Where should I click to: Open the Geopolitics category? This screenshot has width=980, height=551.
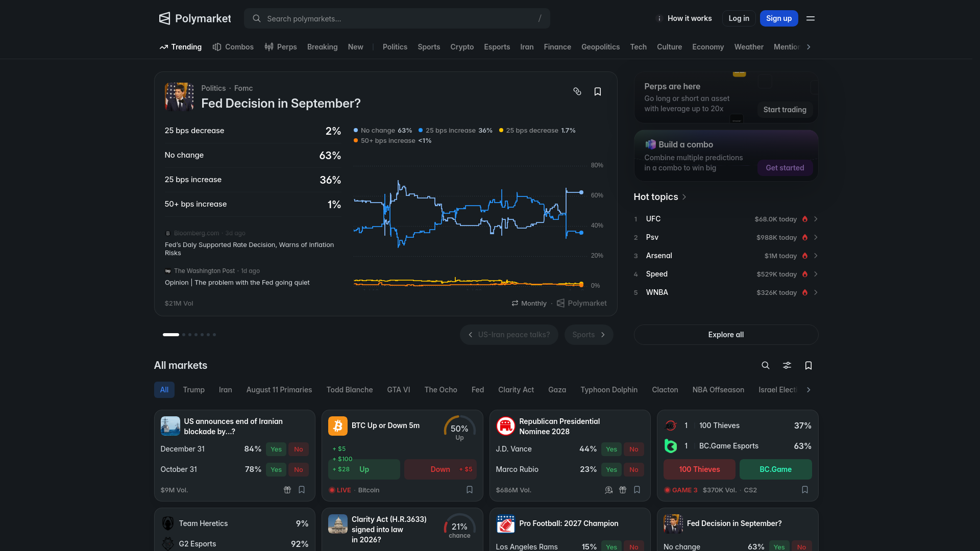pos(601,47)
